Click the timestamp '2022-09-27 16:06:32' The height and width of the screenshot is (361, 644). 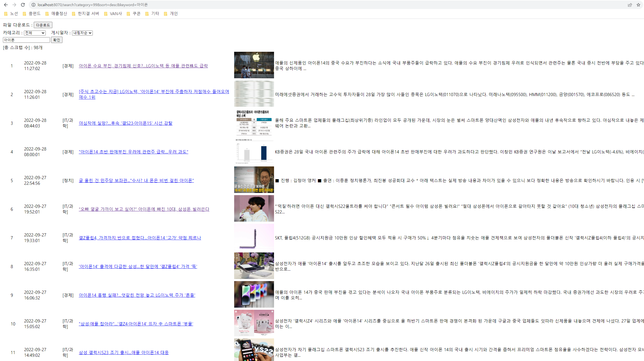35,295
